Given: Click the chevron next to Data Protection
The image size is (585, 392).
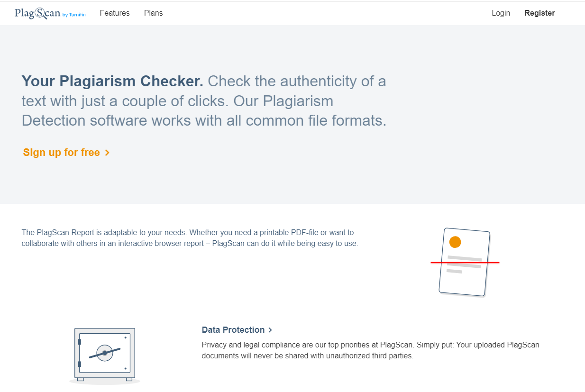Looking at the screenshot, I should click(x=270, y=330).
